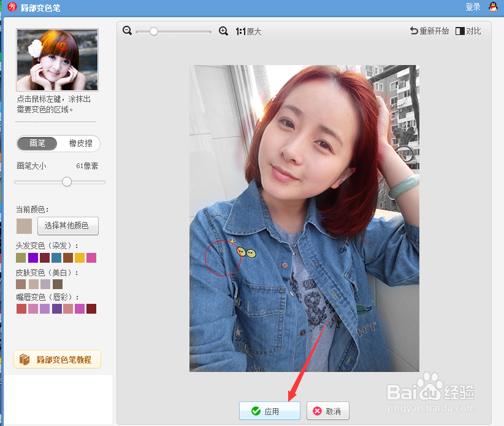The width and height of the screenshot is (504, 426).
Task: Switch to the 画笔 brush tab
Action: point(37,143)
